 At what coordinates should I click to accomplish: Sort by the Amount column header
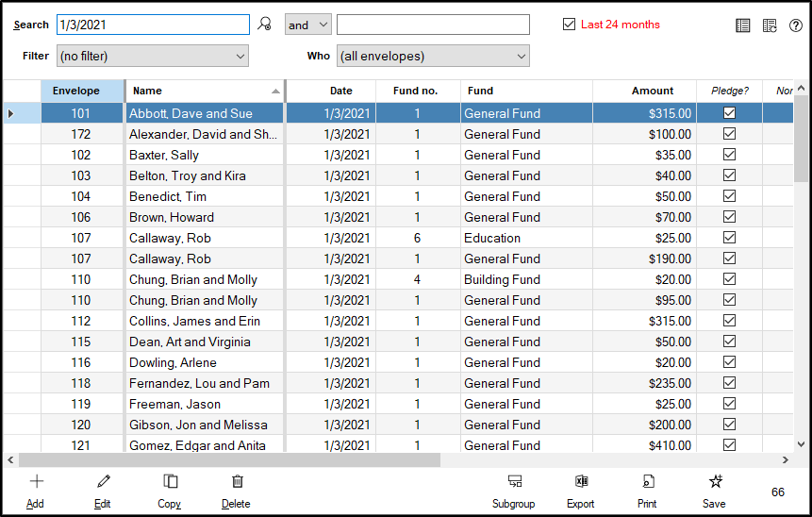[x=653, y=91]
